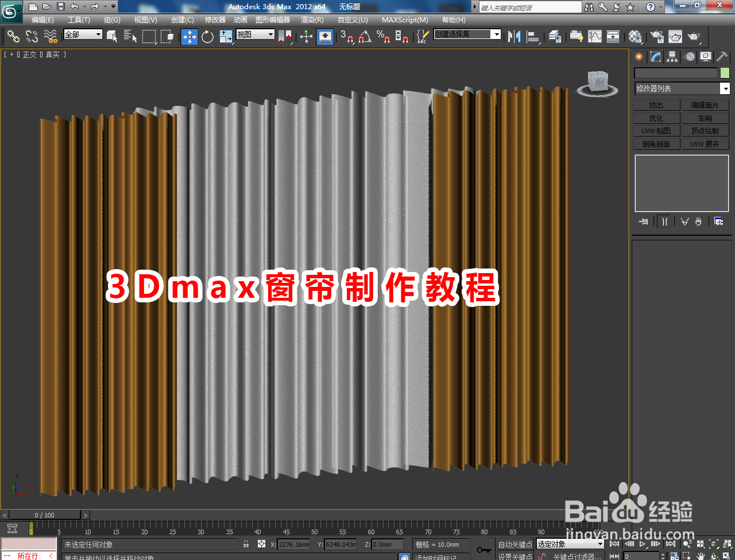Open the 渲染(R) menu

click(x=311, y=20)
